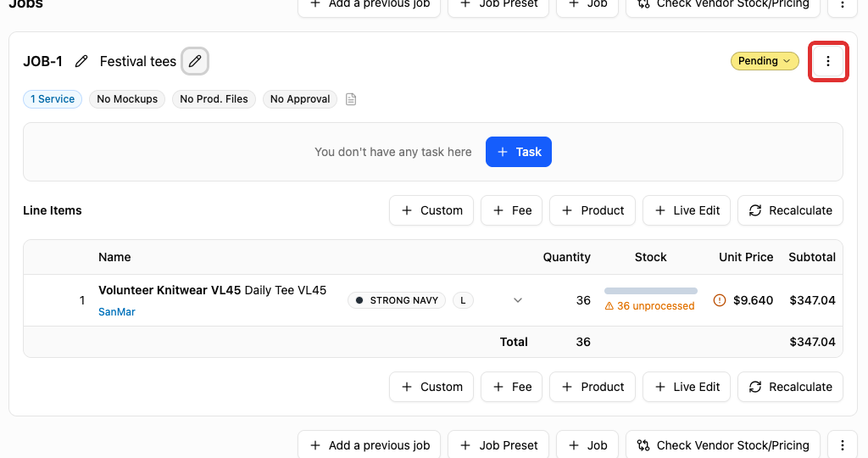This screenshot has width=868, height=458.
Task: Click Fee above the line items table
Action: click(x=511, y=210)
